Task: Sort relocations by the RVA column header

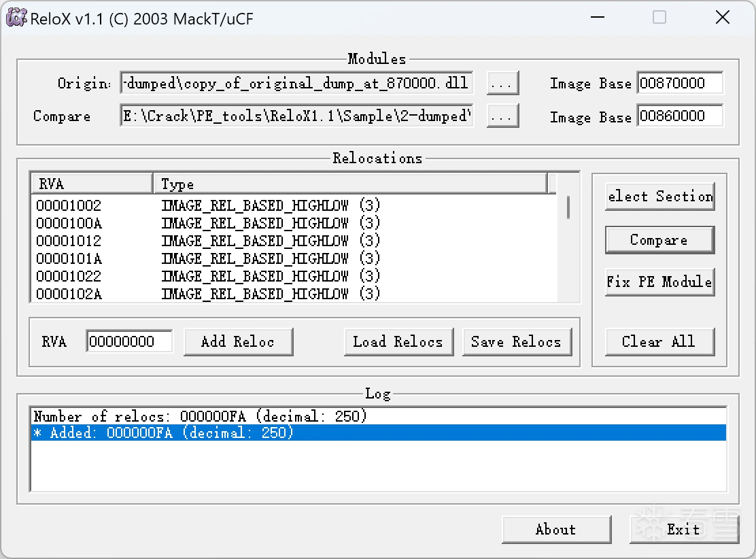Action: click(x=91, y=184)
